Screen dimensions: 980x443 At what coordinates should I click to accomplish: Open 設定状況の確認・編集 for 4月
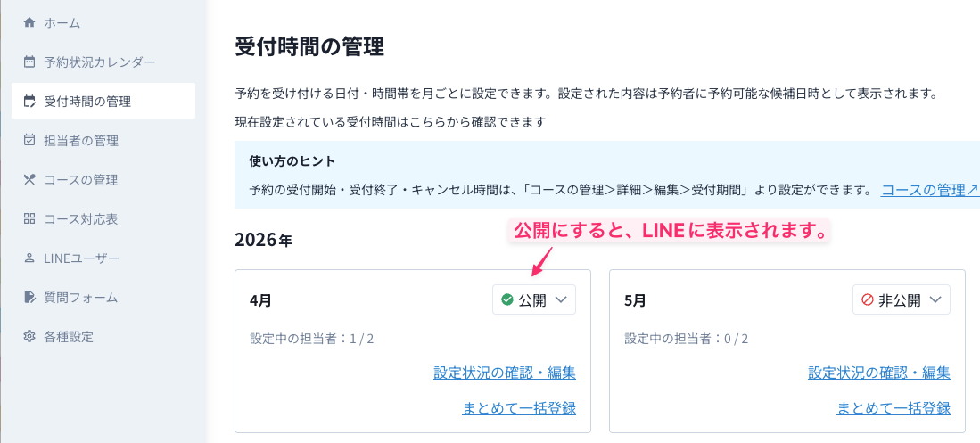[505, 373]
